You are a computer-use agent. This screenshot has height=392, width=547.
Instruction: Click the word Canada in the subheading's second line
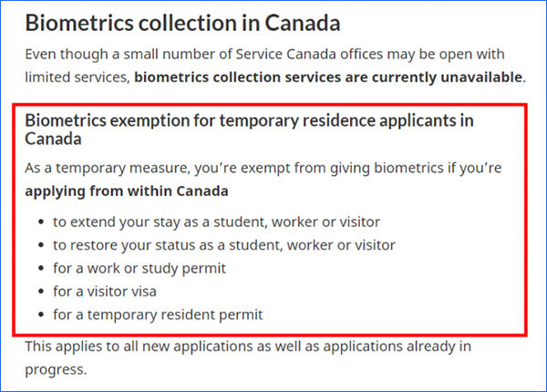[x=53, y=139]
